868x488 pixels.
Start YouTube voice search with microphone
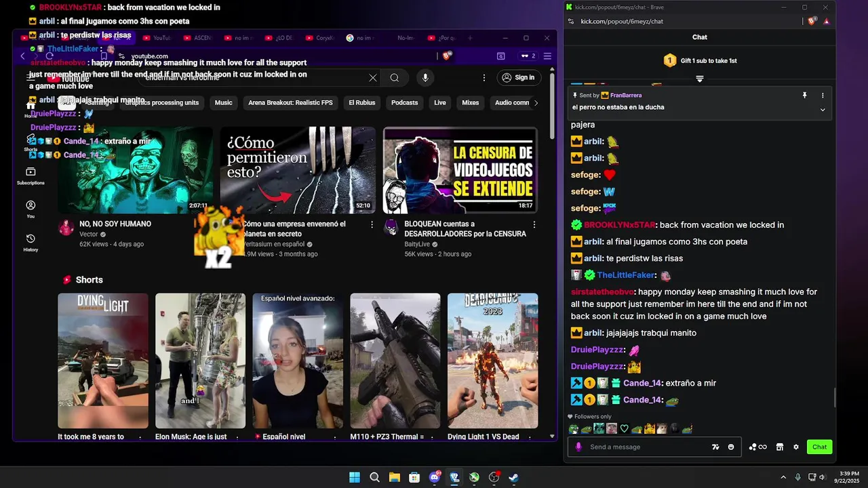coord(425,77)
